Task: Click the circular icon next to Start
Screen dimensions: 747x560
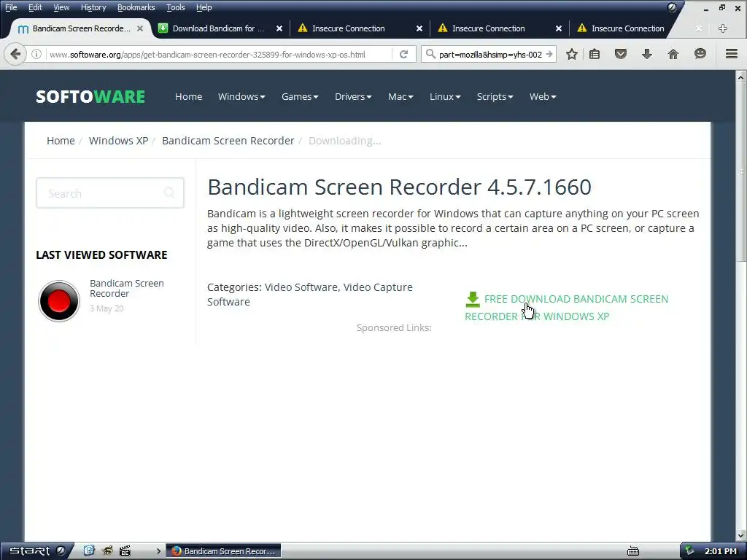Action: click(x=61, y=551)
